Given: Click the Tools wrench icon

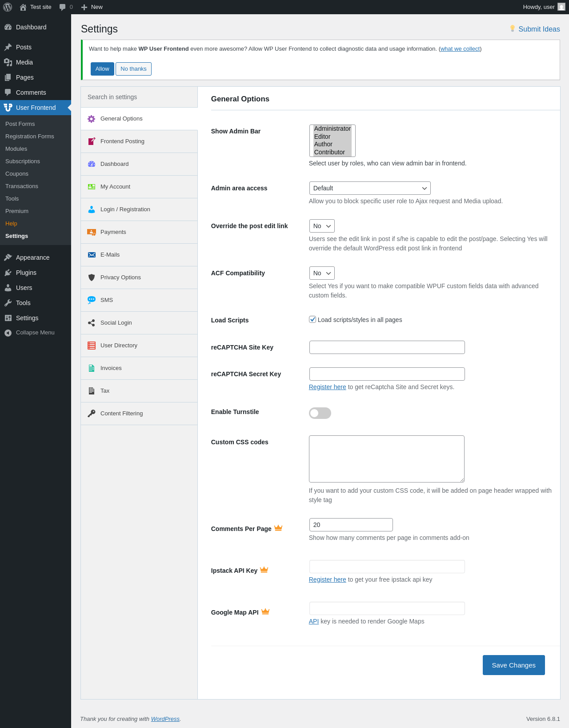Looking at the screenshot, I should click(8, 303).
